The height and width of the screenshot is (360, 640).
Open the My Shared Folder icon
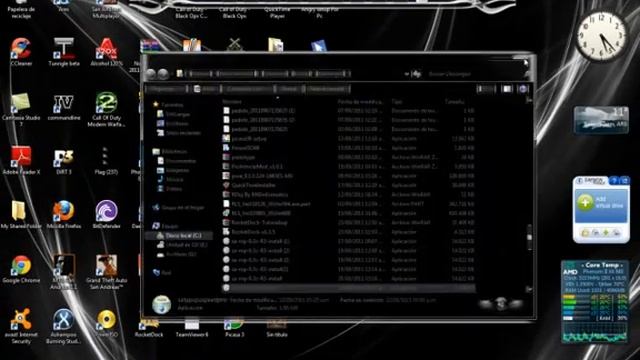(x=21, y=215)
